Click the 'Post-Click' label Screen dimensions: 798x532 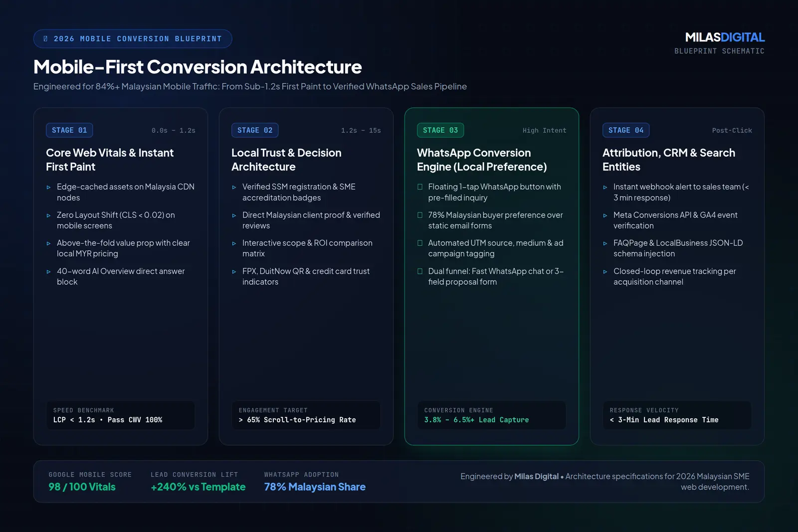tap(732, 131)
